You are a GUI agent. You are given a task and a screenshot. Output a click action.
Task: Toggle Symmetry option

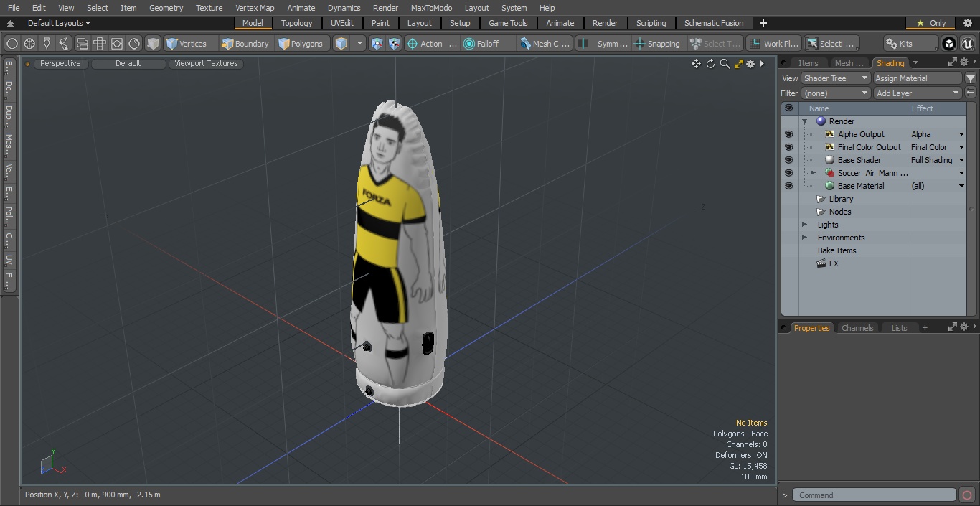point(604,44)
